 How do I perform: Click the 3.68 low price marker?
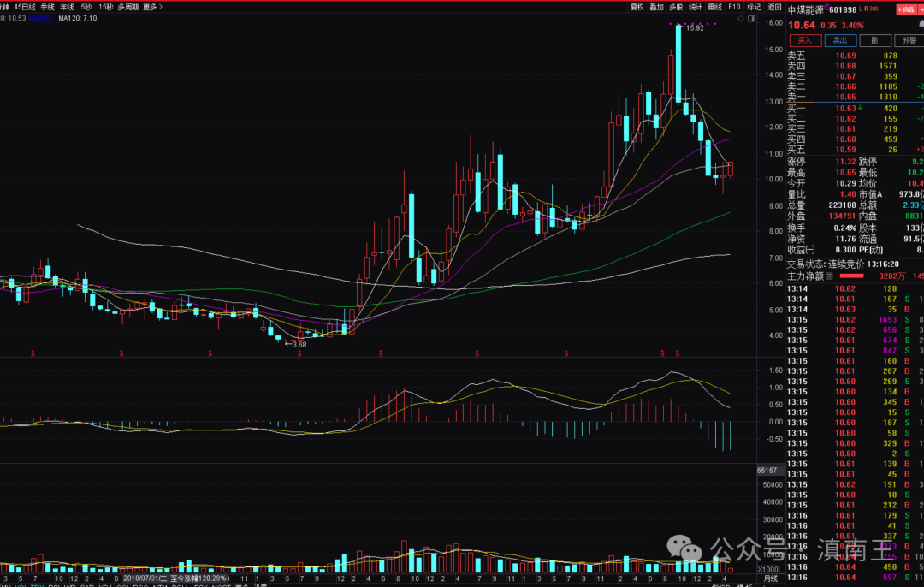295,344
